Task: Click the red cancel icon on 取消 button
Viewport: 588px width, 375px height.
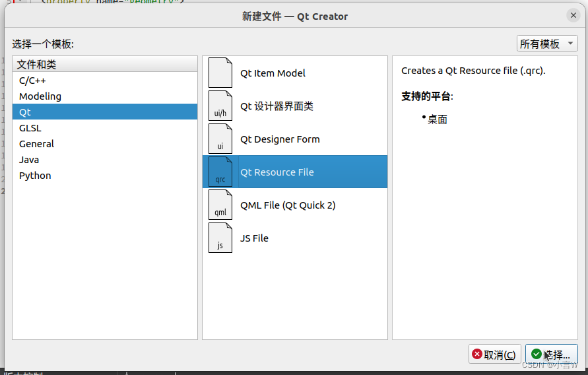Action: point(477,354)
